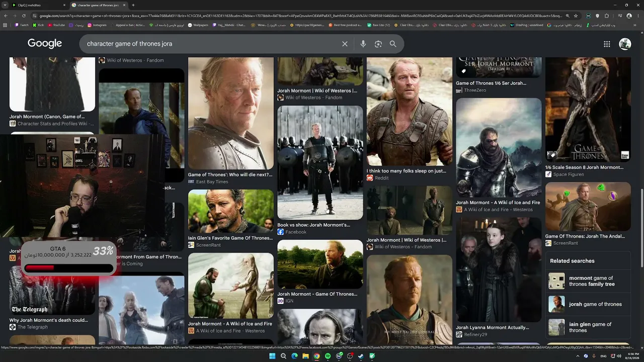Click 'Why Jorah Mormont's death could...' title
Screen dimensions: 644x362
coord(49,320)
